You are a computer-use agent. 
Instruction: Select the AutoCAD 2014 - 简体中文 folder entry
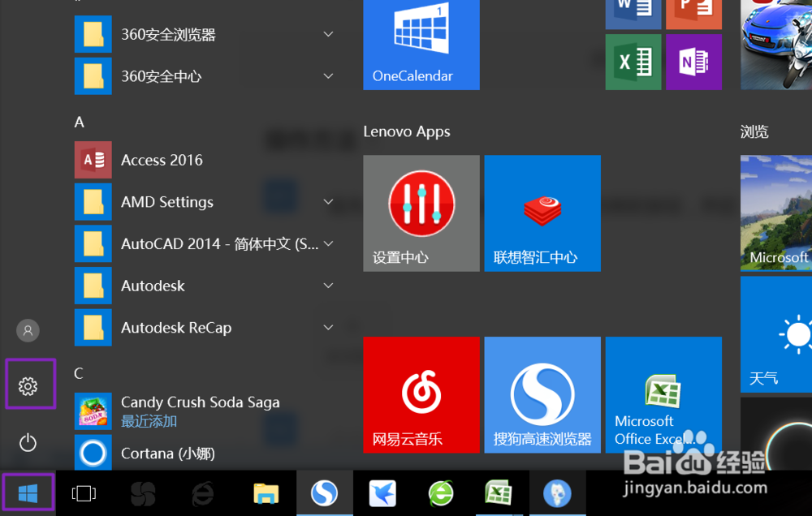point(205,243)
